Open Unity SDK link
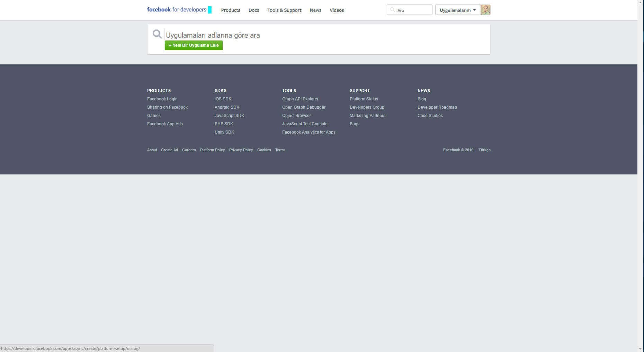644x352 pixels. pyautogui.click(x=224, y=132)
